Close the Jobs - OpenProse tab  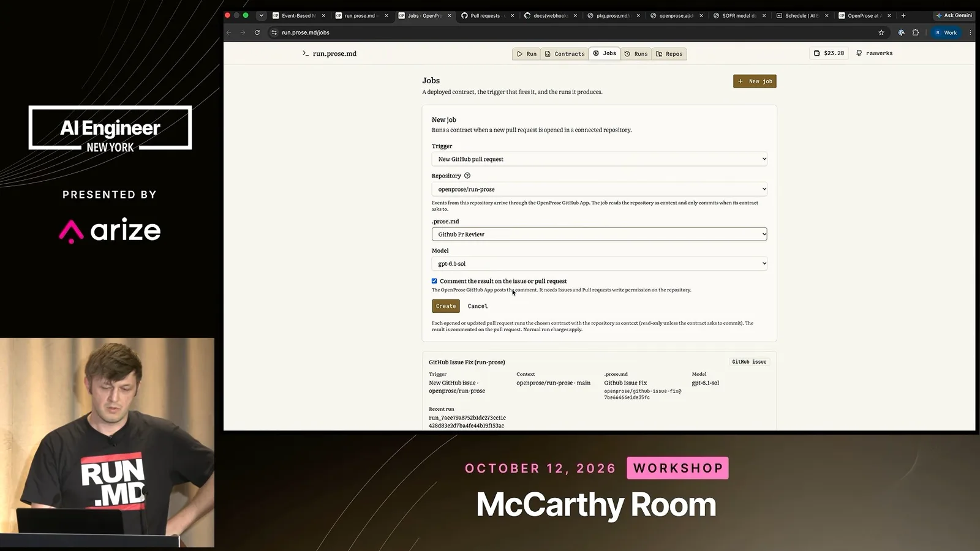[450, 16]
